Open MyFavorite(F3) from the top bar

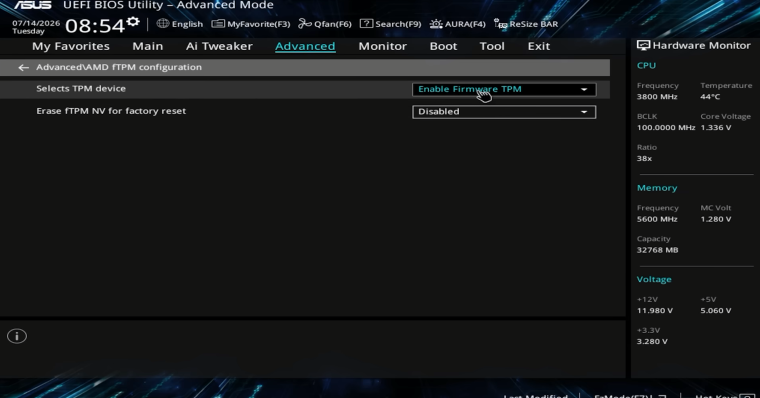point(251,24)
